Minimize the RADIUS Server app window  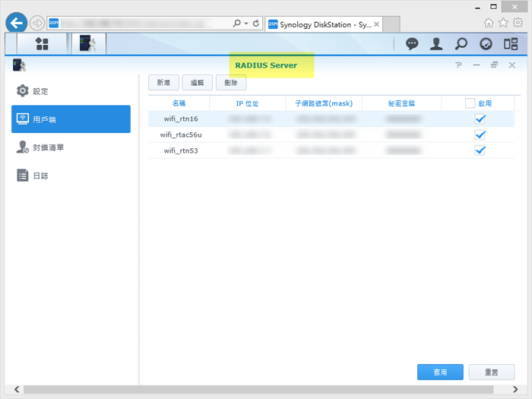point(477,65)
